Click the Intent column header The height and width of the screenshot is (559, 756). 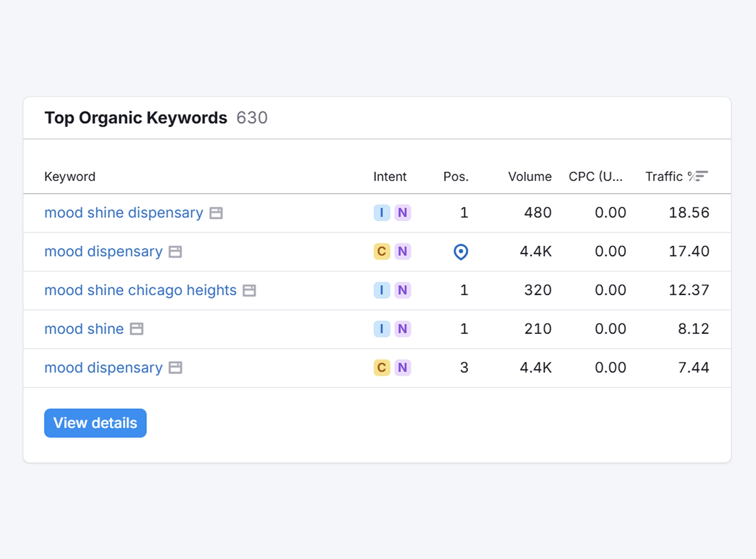pos(390,177)
